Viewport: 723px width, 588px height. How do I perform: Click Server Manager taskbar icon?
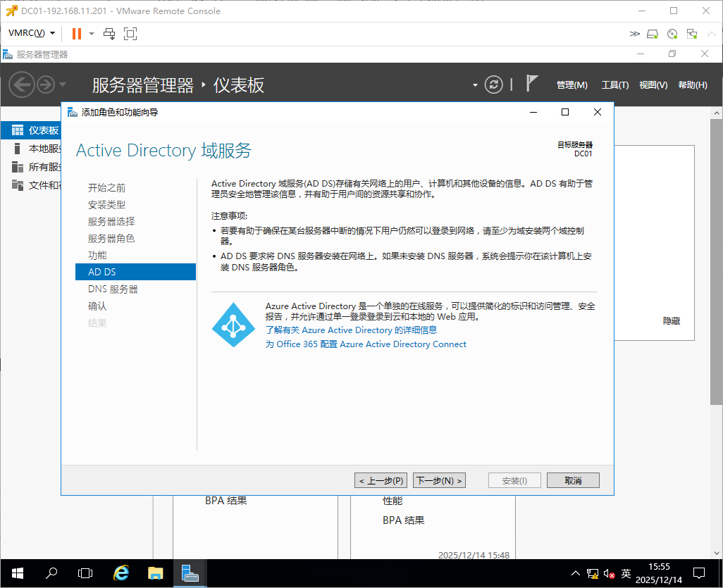[x=190, y=573]
